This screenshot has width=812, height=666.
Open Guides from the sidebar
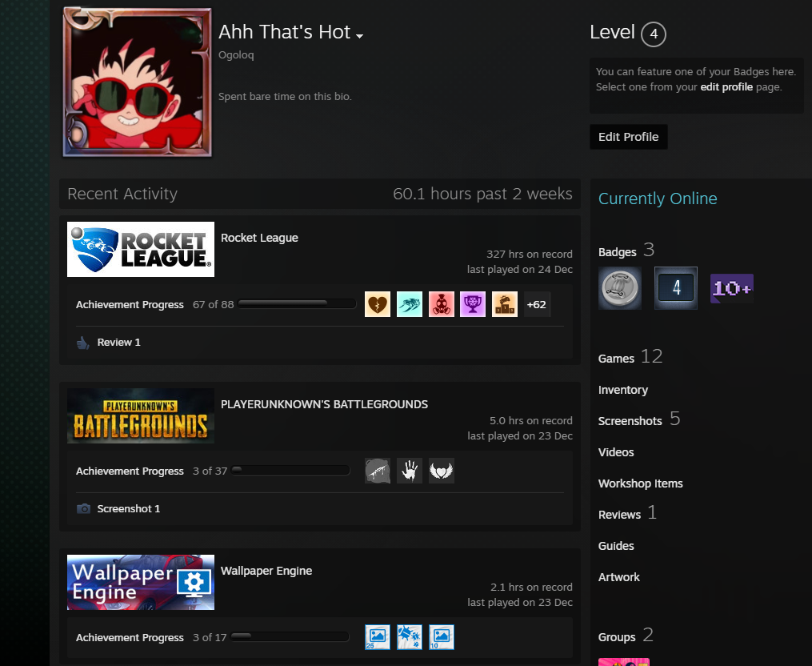coord(616,546)
